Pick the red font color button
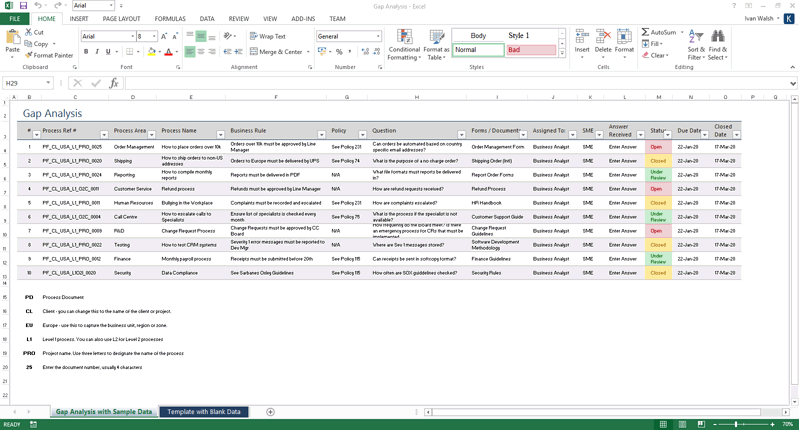Image resolution: width=799 pixels, height=430 pixels. point(169,51)
